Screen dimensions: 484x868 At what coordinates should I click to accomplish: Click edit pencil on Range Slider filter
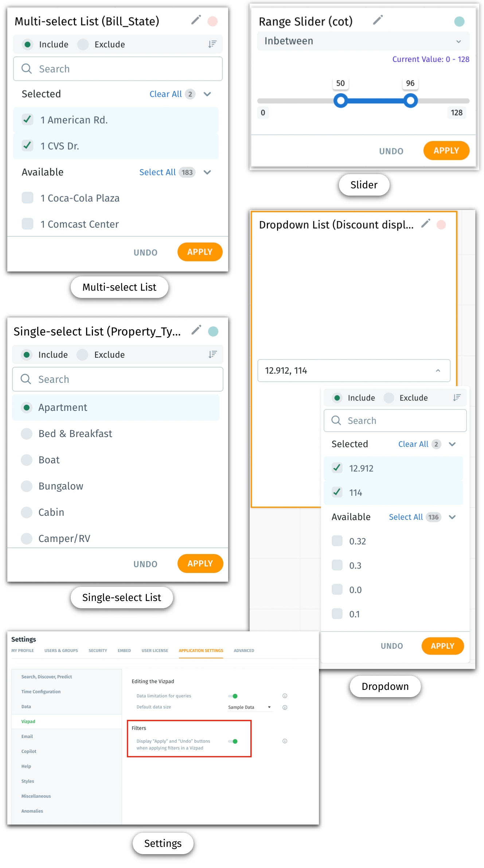point(378,20)
